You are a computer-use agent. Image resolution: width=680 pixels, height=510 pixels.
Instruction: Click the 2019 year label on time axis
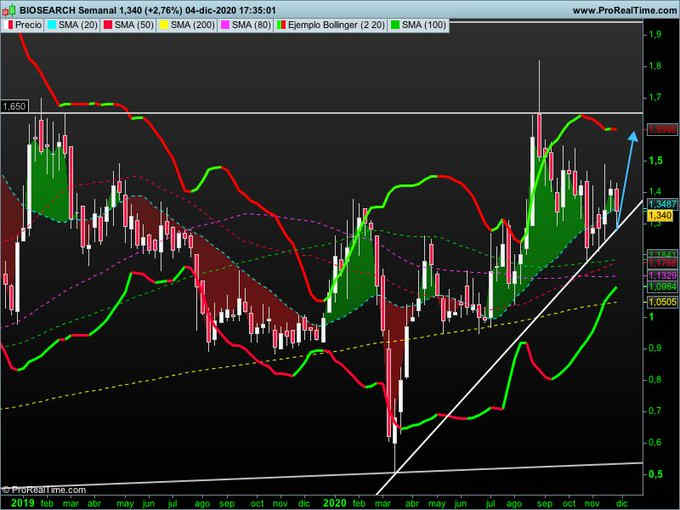(x=23, y=503)
